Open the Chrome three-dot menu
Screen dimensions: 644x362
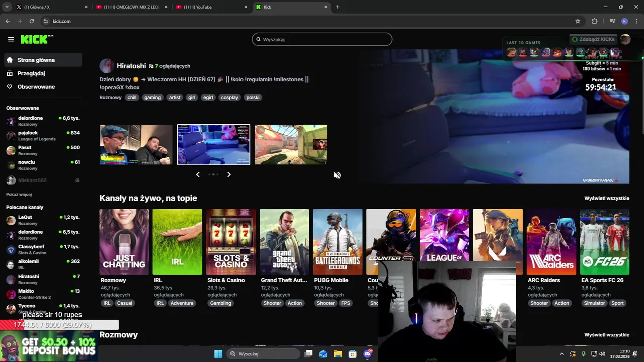[636, 21]
